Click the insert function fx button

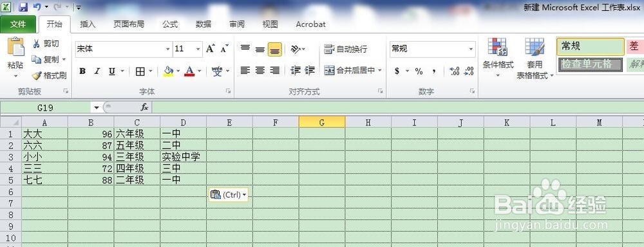[x=144, y=107]
